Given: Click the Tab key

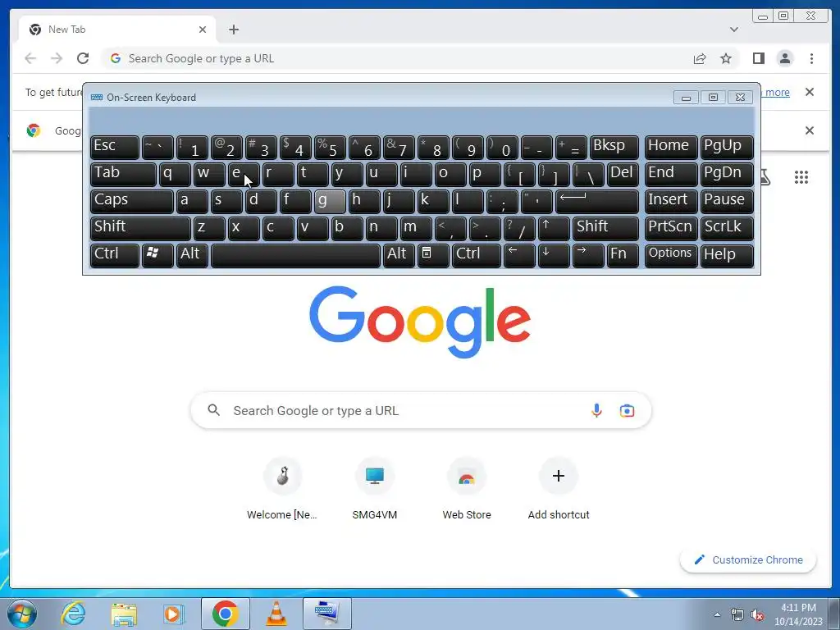Looking at the screenshot, I should pos(123,174).
